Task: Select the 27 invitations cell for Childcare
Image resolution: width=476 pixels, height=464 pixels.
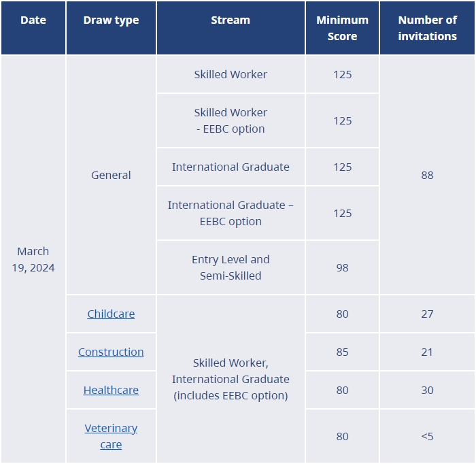Action: [427, 314]
